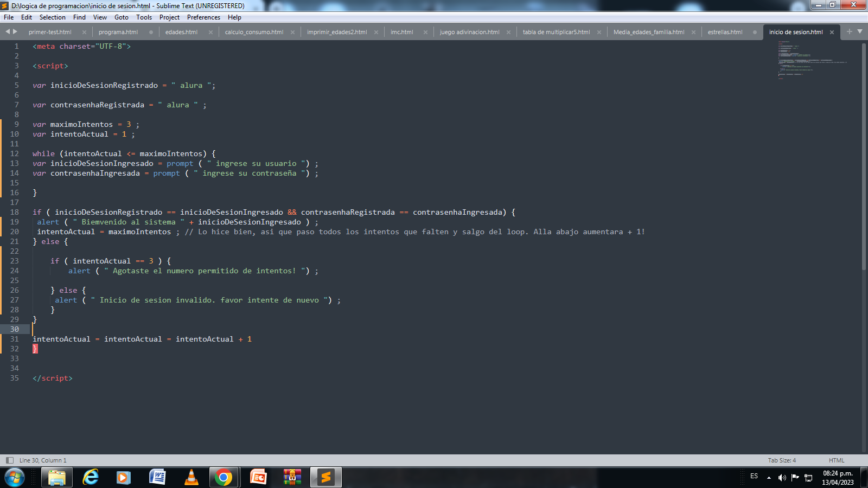This screenshot has width=868, height=488.
Task: Click the minimap code preview
Action: [x=812, y=60]
